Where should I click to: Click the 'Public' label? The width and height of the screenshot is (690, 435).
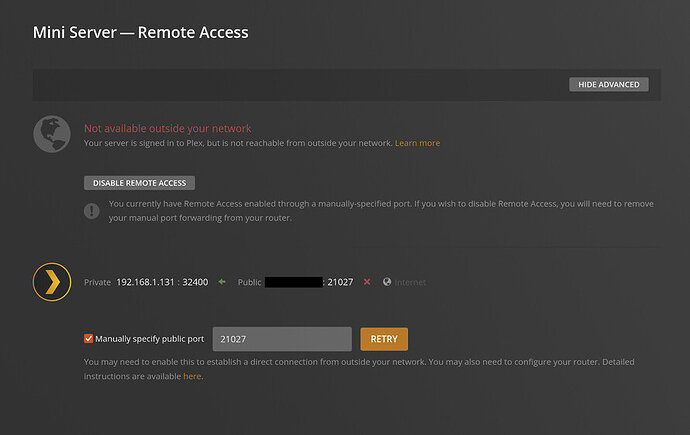click(x=250, y=282)
